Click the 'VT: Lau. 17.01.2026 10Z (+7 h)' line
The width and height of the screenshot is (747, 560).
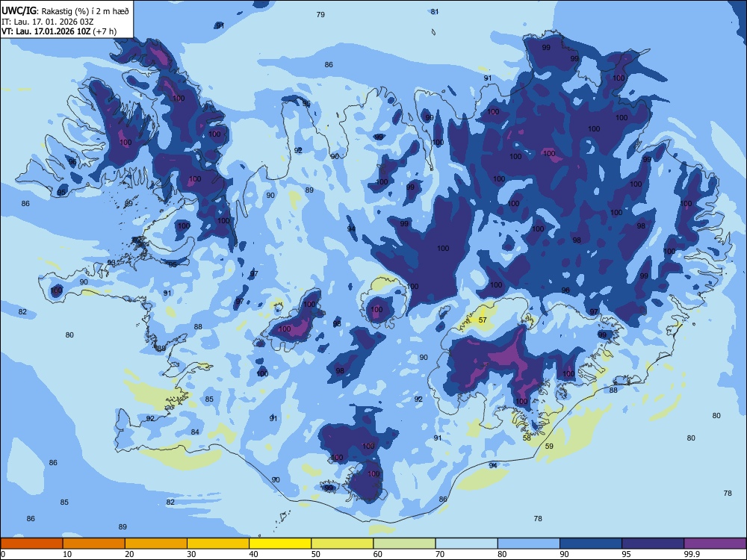click(58, 31)
